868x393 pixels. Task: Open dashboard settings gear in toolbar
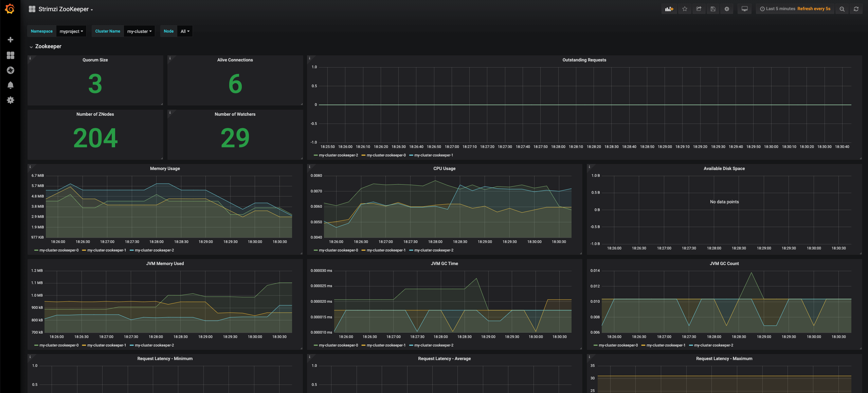pyautogui.click(x=727, y=9)
